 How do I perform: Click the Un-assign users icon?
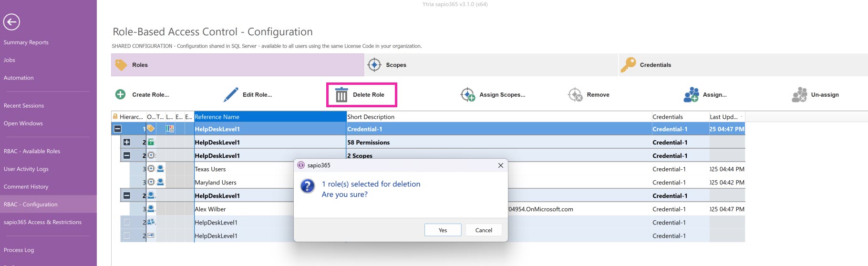tap(799, 94)
